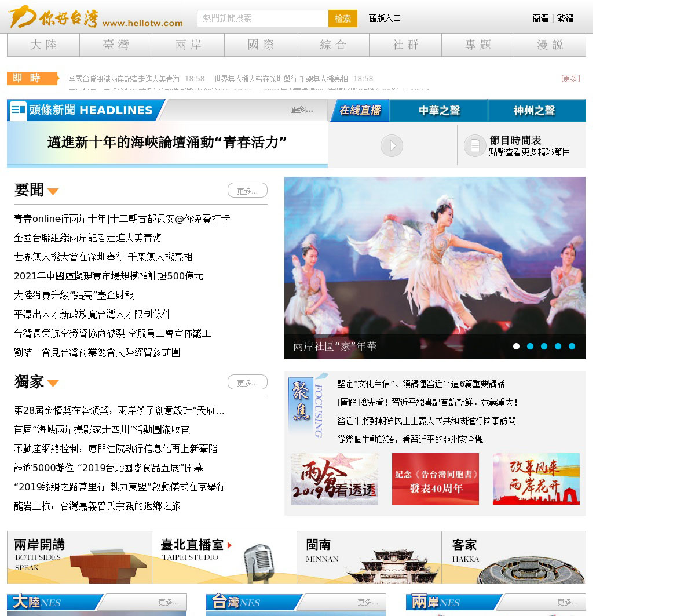
Task: Open article 龍岩上杭：台灣嘉義曾氏宗親
Action: [97, 506]
